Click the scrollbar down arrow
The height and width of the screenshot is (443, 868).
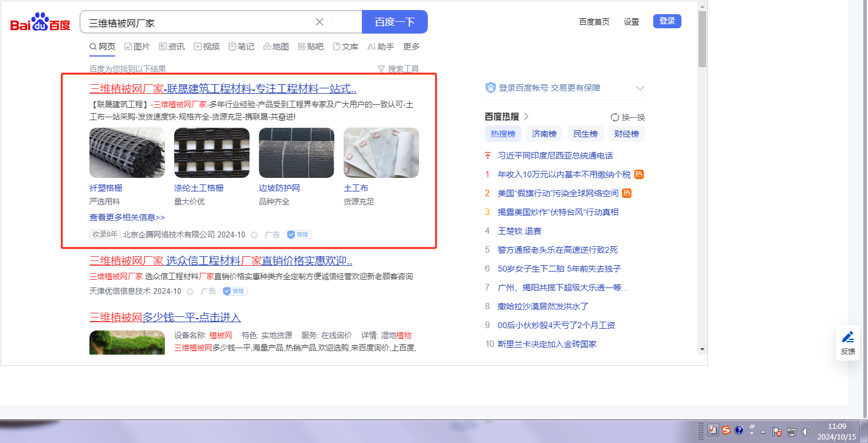702,349
